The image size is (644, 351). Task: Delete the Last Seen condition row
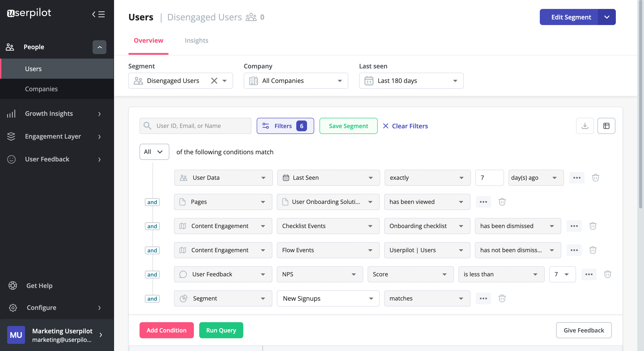[595, 178]
